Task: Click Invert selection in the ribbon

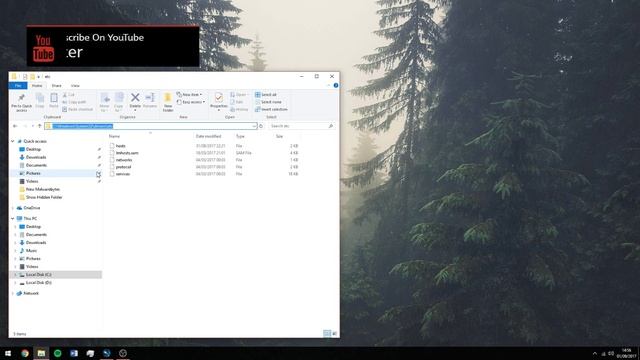Action: pos(271,109)
